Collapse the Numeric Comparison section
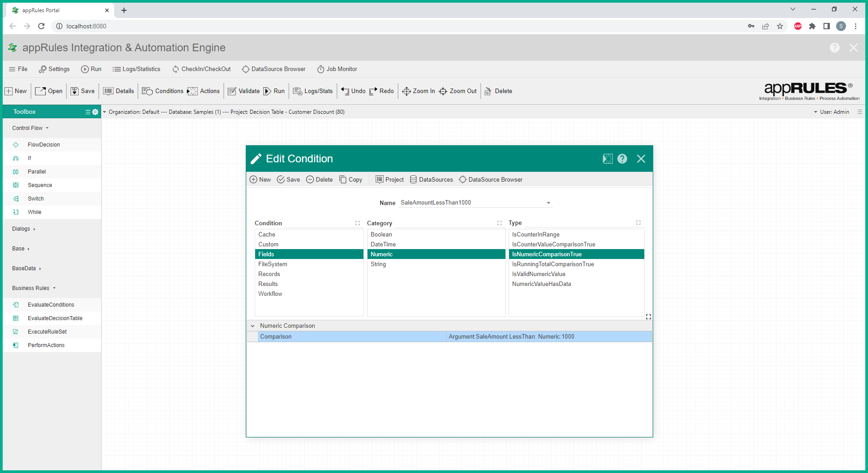 click(252, 326)
